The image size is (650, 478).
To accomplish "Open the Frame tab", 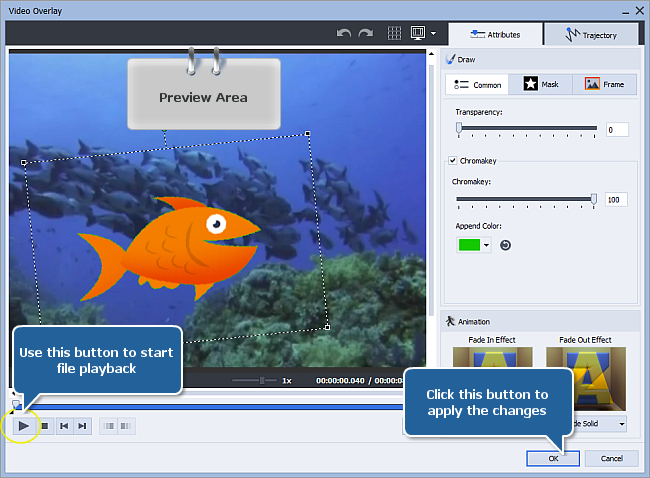I will 604,84.
